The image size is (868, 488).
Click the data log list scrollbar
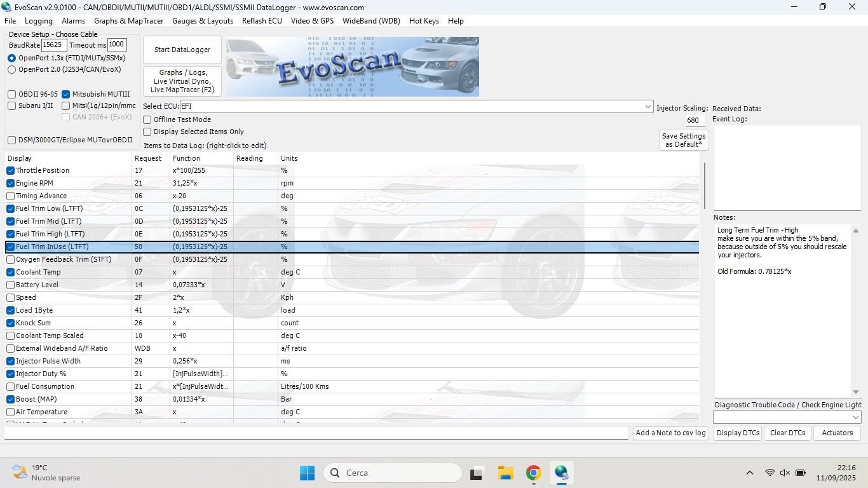pos(704,186)
